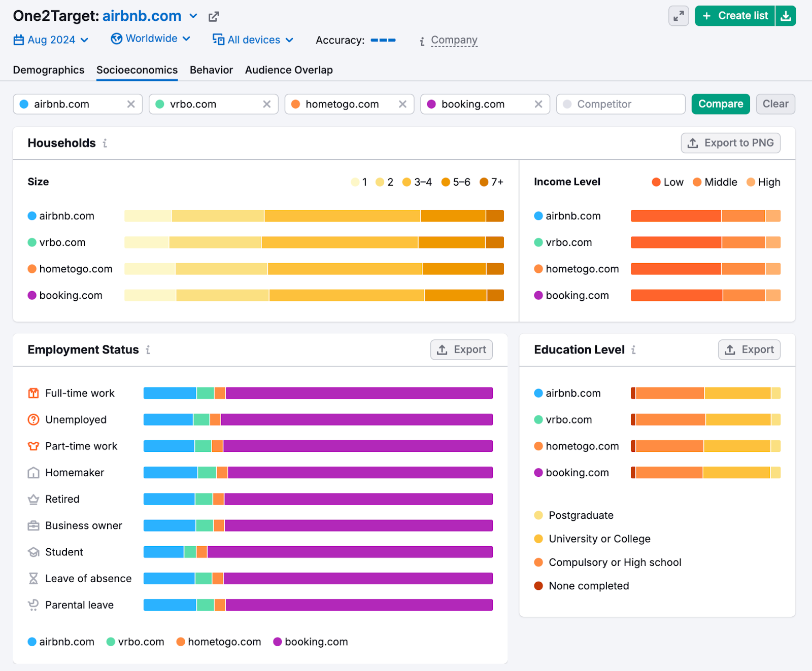Remove airbnb.com from the comparison
This screenshot has height=671, width=812.
click(131, 104)
